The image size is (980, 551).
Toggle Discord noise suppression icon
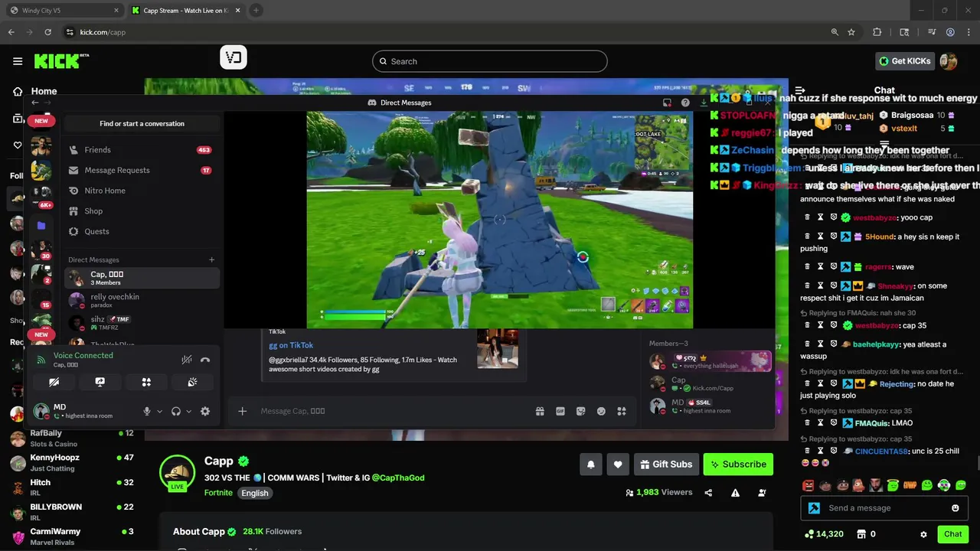tap(187, 360)
